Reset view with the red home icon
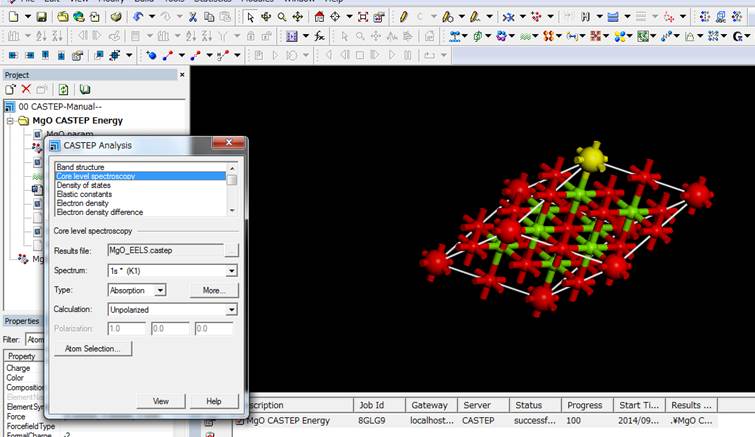The height and width of the screenshot is (437, 755). point(319,17)
